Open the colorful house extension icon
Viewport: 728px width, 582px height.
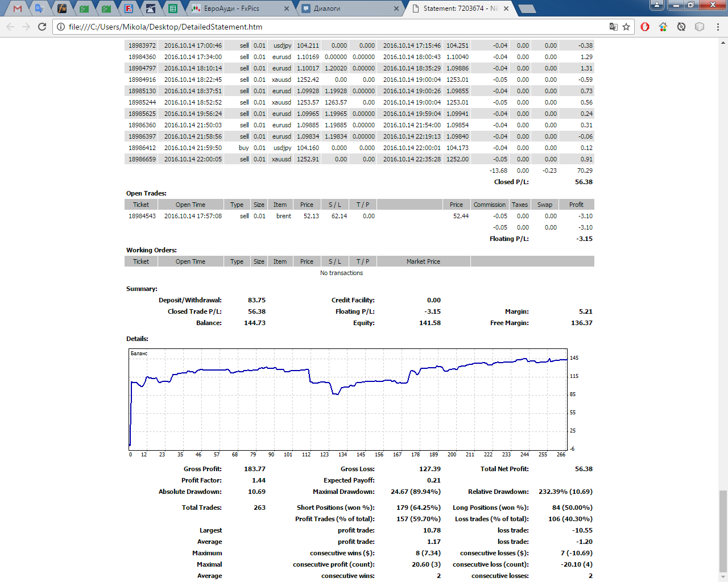663,27
